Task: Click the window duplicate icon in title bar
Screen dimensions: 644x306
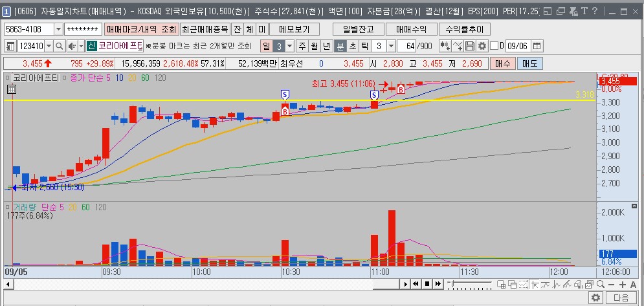Action: pyautogui.click(x=561, y=11)
